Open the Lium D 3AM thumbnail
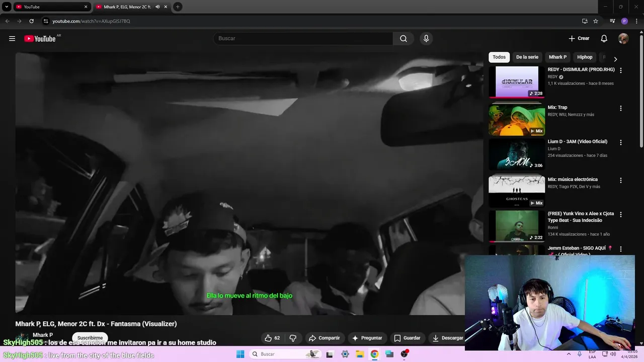The width and height of the screenshot is (644, 362). pyautogui.click(x=517, y=154)
